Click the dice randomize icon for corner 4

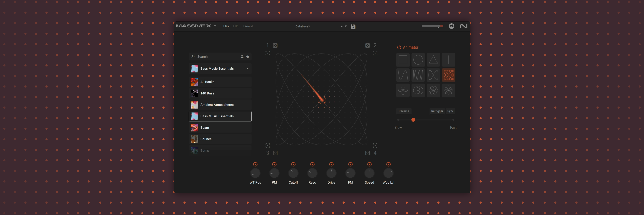(x=367, y=153)
